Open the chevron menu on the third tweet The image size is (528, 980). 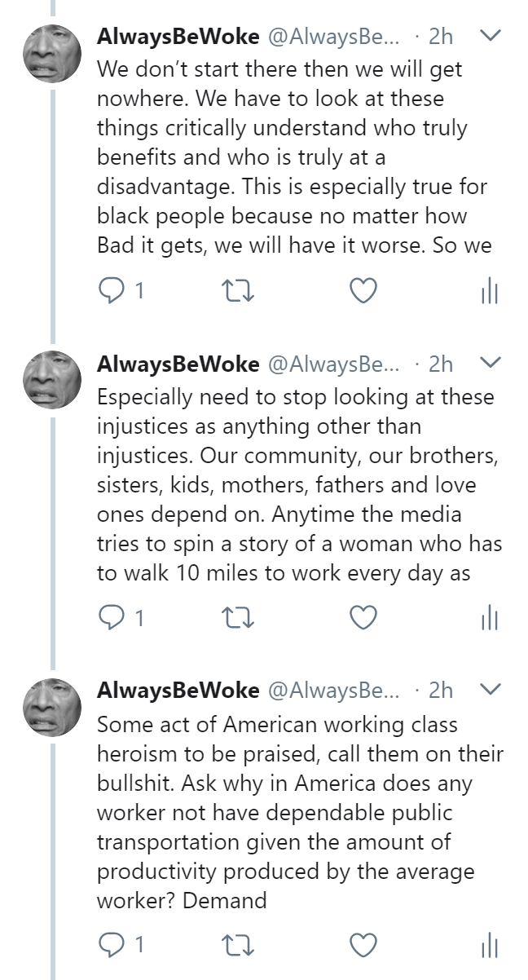pos(491,690)
